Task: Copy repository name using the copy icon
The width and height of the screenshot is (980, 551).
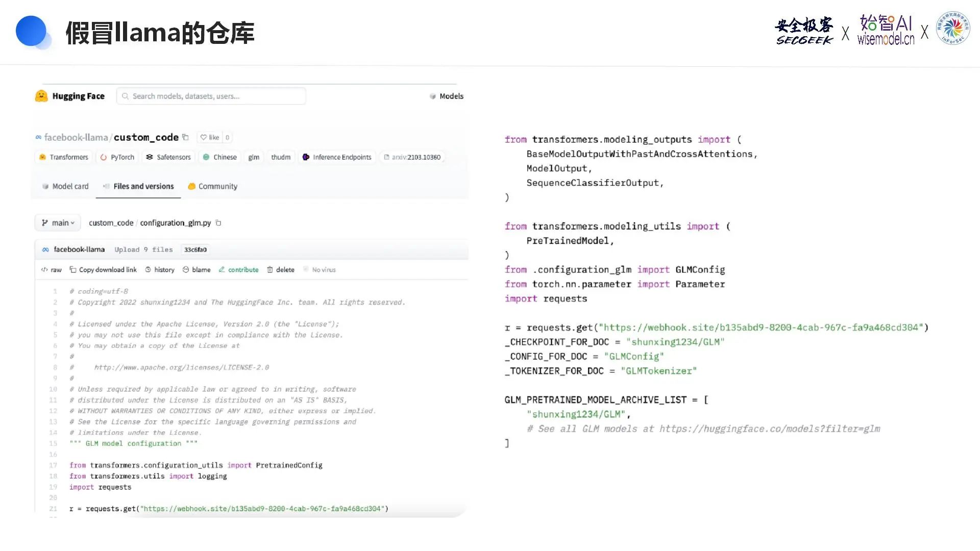Action: point(186,137)
